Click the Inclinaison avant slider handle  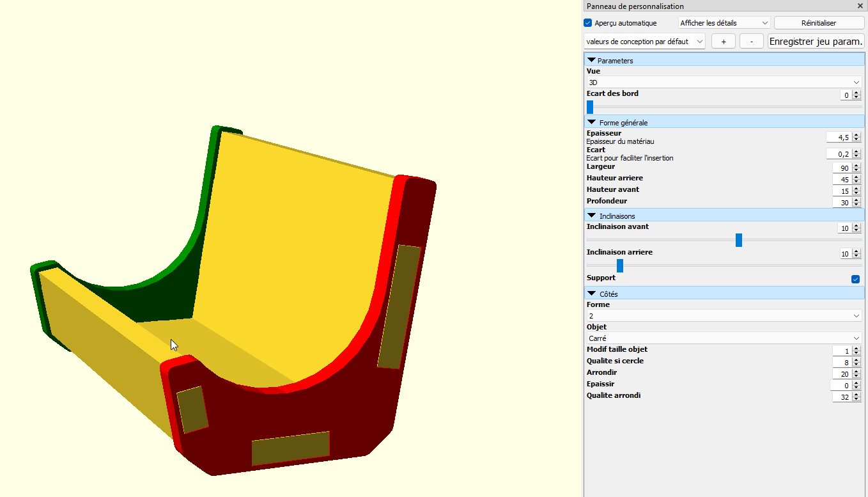click(739, 240)
